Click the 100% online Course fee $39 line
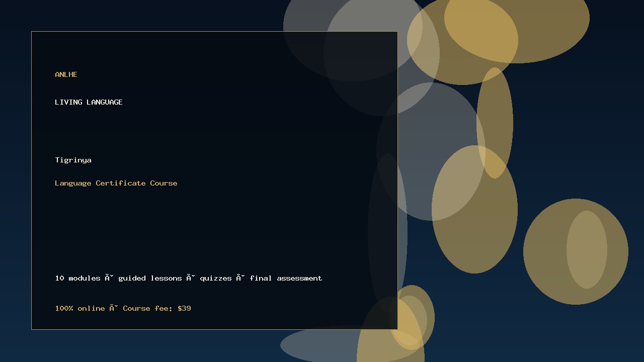 pyautogui.click(x=123, y=308)
